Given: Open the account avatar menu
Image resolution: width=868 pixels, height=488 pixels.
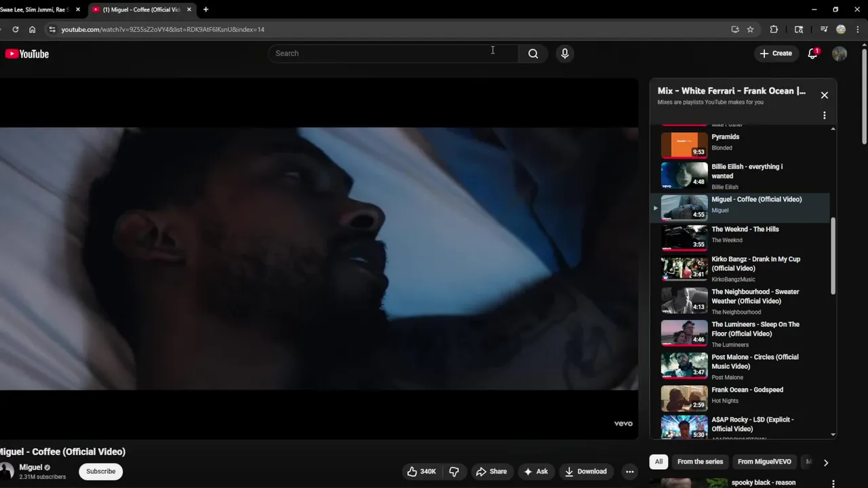Looking at the screenshot, I should pyautogui.click(x=840, y=54).
